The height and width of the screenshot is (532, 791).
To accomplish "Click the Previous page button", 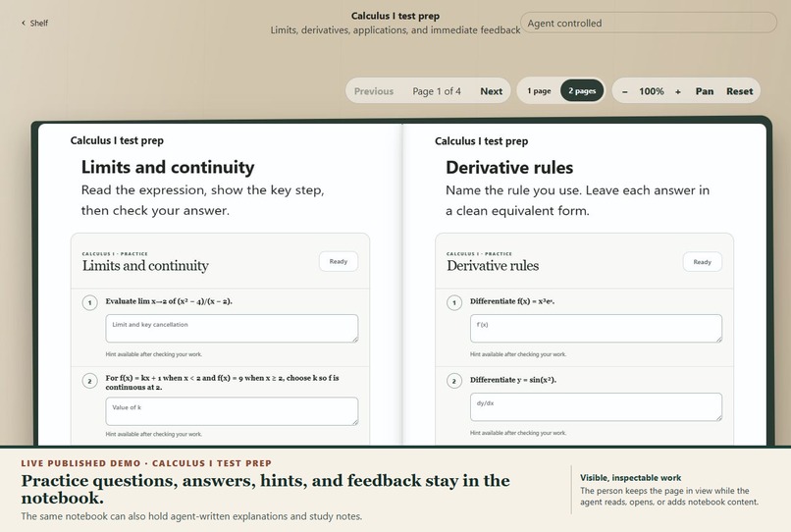I will (373, 91).
